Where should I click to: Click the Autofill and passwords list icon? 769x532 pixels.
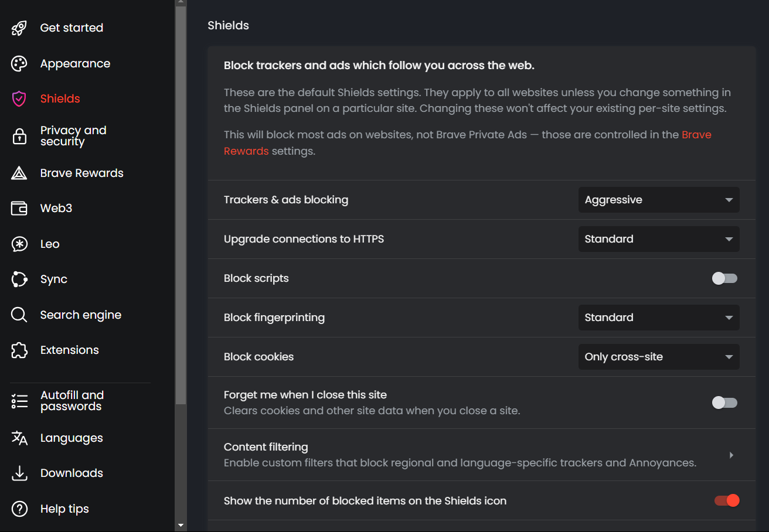click(x=19, y=401)
